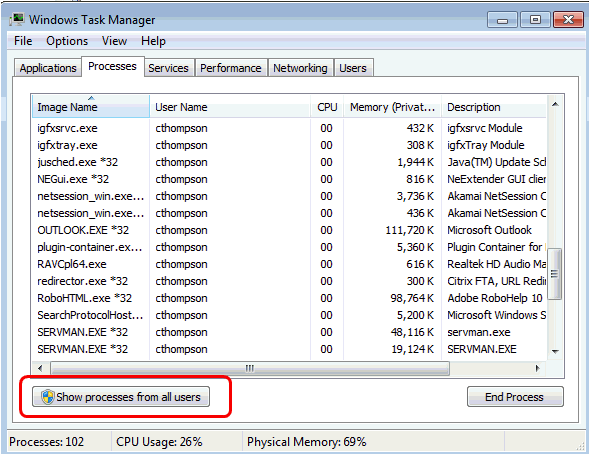Screen dimensions: 589x454
Task: Select netsession_win.exe row using 436 K
Action: tap(289, 213)
